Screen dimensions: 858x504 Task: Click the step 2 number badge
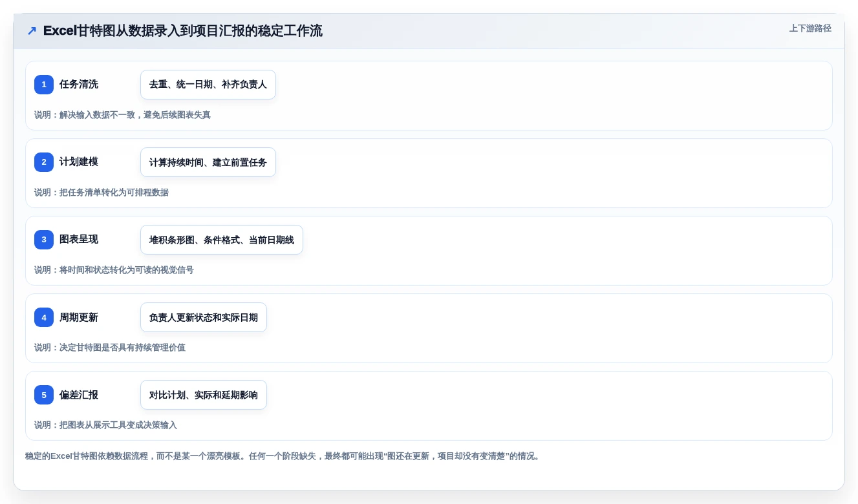tap(44, 162)
